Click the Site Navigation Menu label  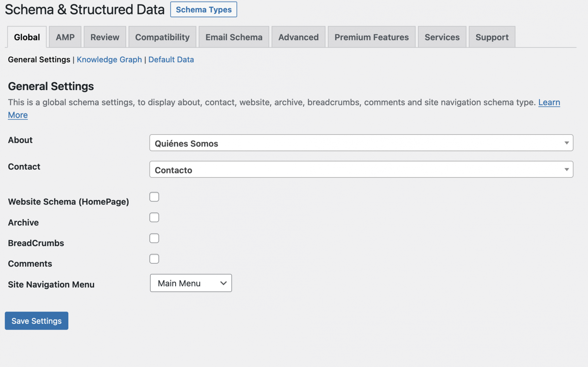(x=51, y=284)
